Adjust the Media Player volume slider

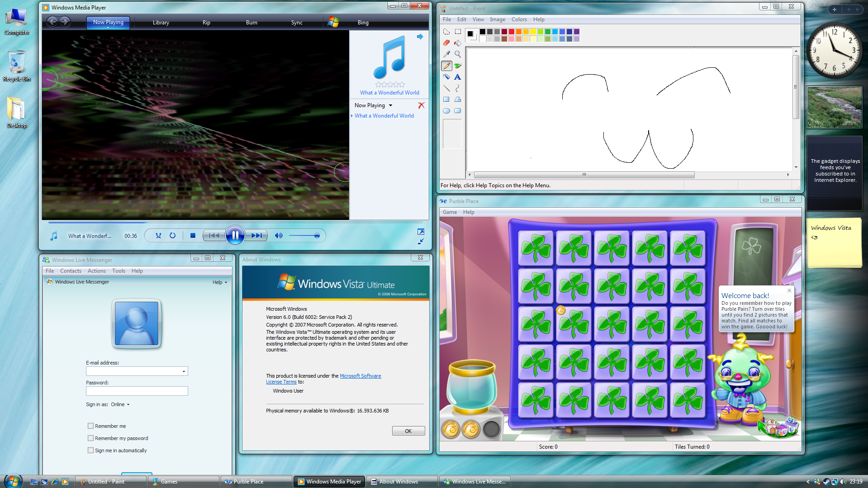304,236
